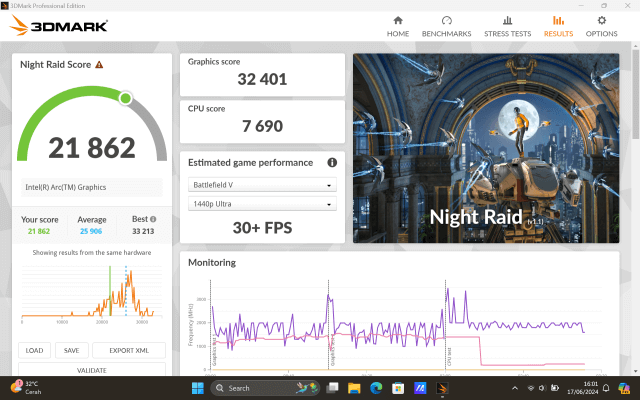Launch Microsoft Edge from taskbar

[376, 388]
